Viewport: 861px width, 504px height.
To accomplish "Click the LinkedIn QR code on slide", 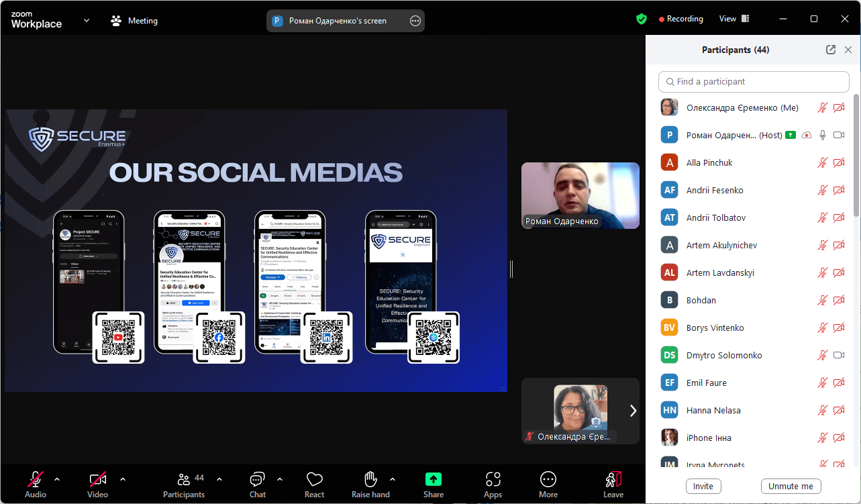I will point(326,337).
